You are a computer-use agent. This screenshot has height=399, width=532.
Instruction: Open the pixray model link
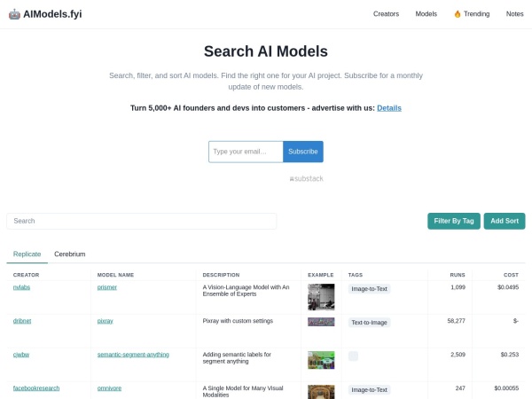click(x=105, y=321)
